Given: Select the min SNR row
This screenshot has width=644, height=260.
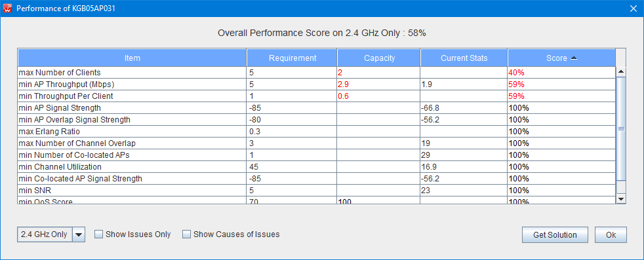Looking at the screenshot, I should (x=317, y=191).
